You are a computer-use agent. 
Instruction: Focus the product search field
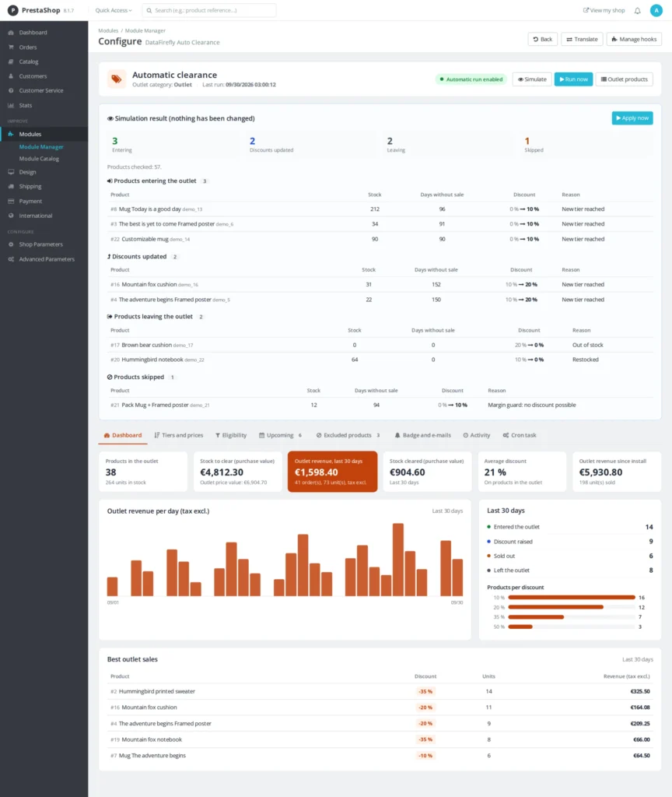(209, 10)
